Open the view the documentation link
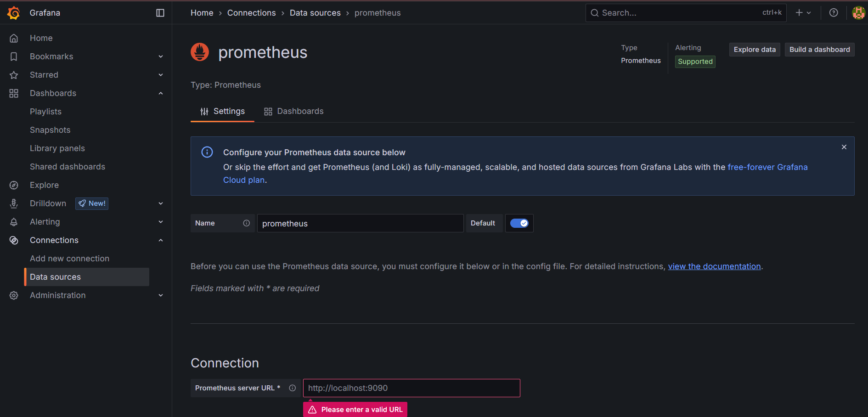Image resolution: width=868 pixels, height=417 pixels. pyautogui.click(x=714, y=266)
